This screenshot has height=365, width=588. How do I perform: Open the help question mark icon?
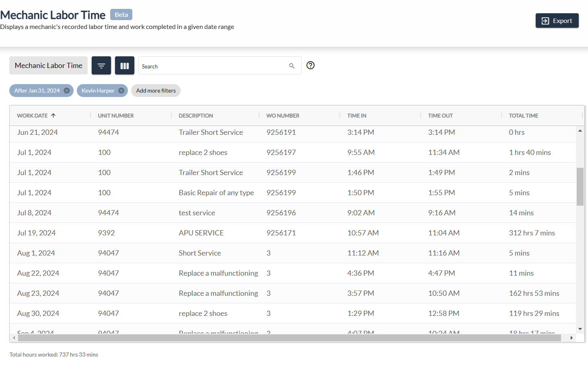pos(310,65)
